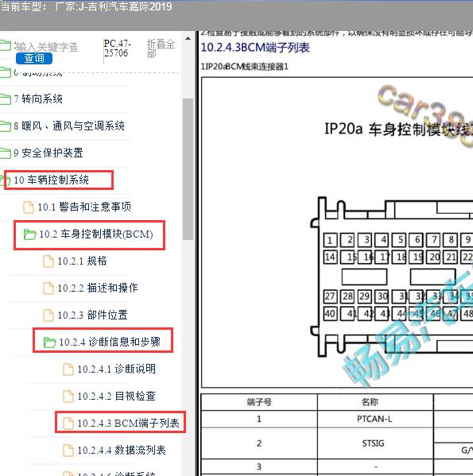
Task: Click the 端子号 table column header
Action: coord(259,402)
